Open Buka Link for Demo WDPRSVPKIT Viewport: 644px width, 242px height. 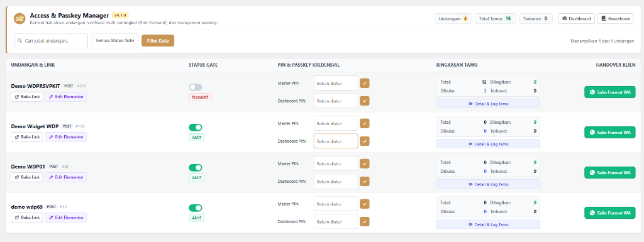point(26,97)
